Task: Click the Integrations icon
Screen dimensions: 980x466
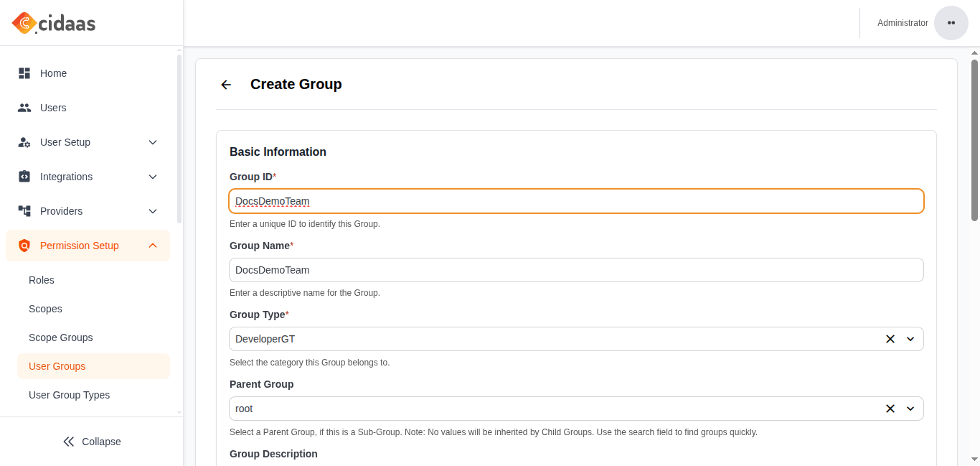Action: [24, 177]
